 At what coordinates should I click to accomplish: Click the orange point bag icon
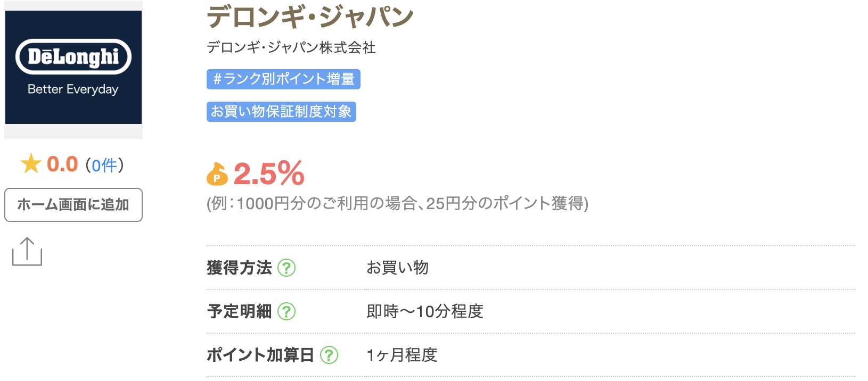(x=217, y=174)
